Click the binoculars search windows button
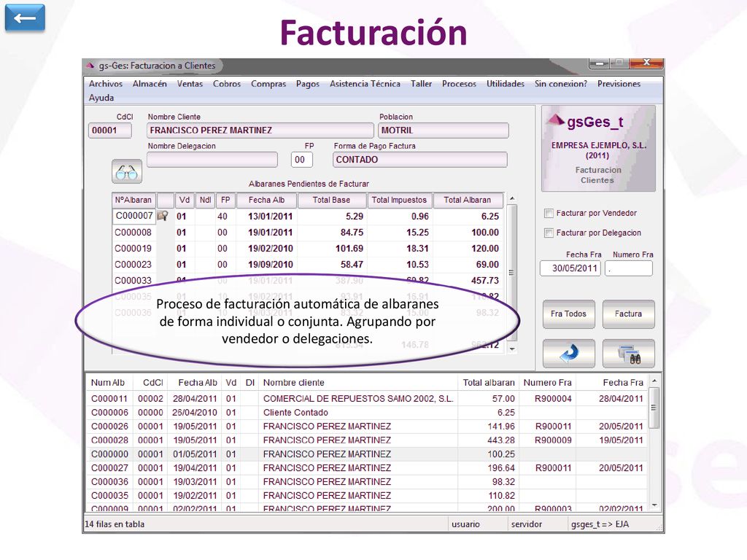 tap(628, 354)
